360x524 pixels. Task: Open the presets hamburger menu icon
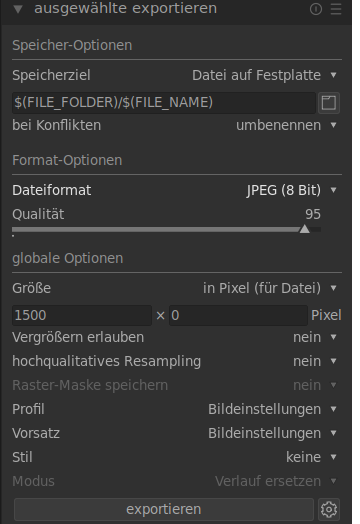[336, 9]
